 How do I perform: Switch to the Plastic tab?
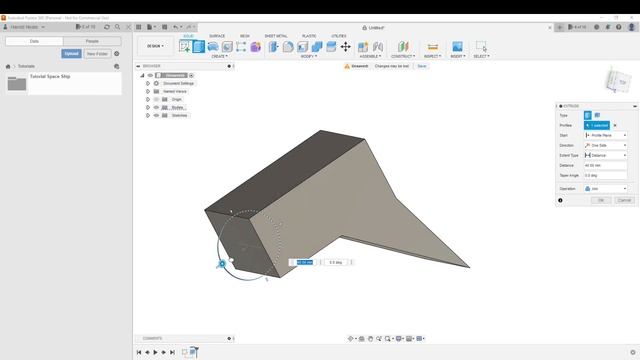[309, 36]
